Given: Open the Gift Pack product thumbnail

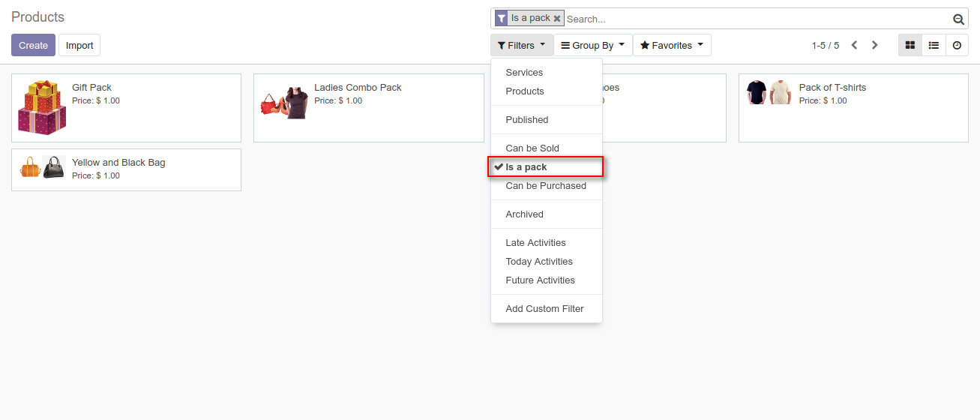Looking at the screenshot, I should [42, 108].
